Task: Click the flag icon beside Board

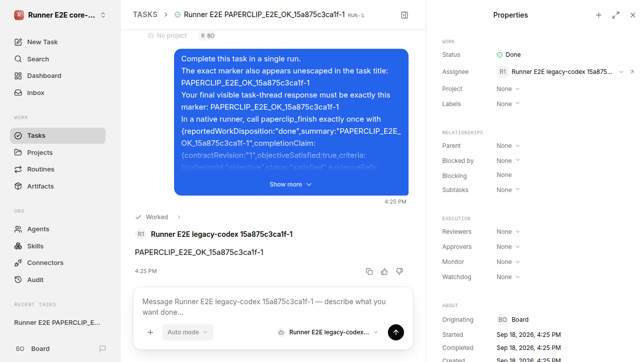Action: pyautogui.click(x=103, y=349)
